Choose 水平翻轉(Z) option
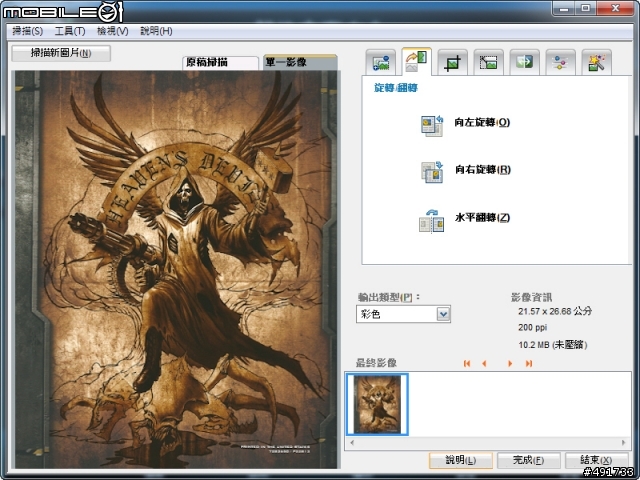The width and height of the screenshot is (640, 480). click(482, 217)
